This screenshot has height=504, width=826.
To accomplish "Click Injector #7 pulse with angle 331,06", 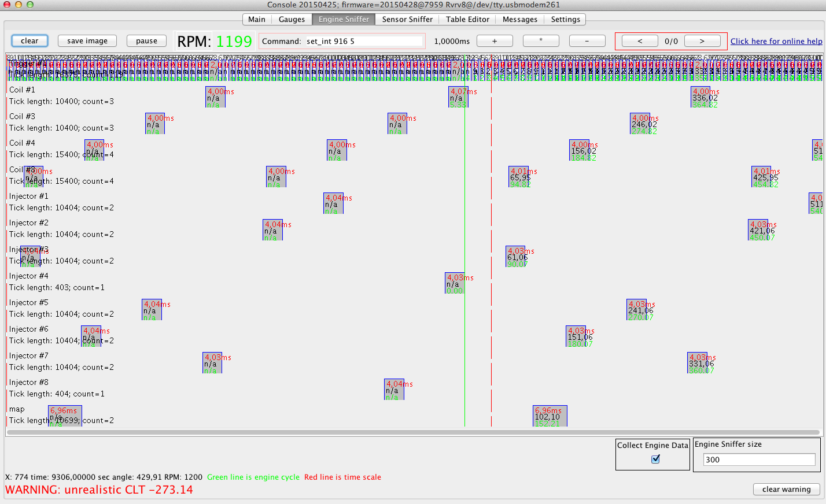I will click(697, 363).
